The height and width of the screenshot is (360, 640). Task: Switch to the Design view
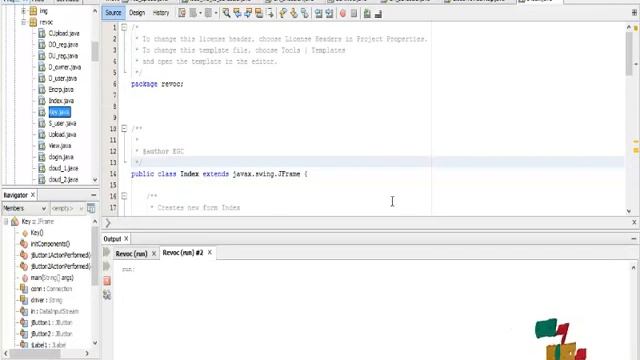point(137,13)
